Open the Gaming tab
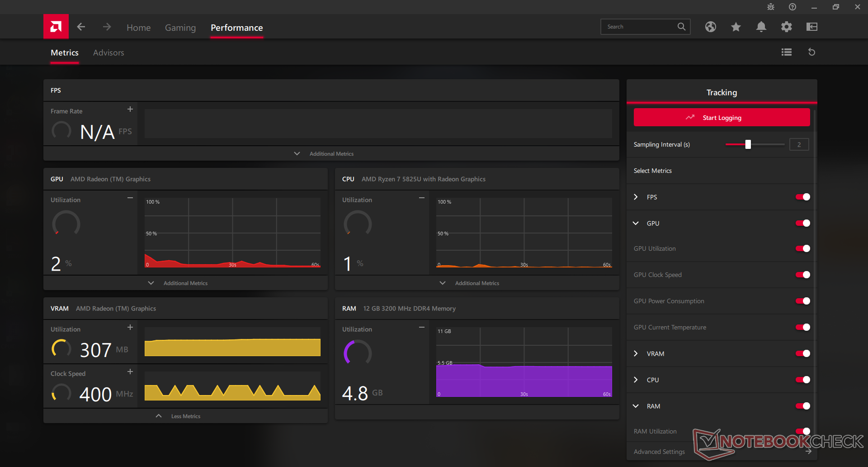Image resolution: width=868 pixels, height=467 pixels. (180, 28)
